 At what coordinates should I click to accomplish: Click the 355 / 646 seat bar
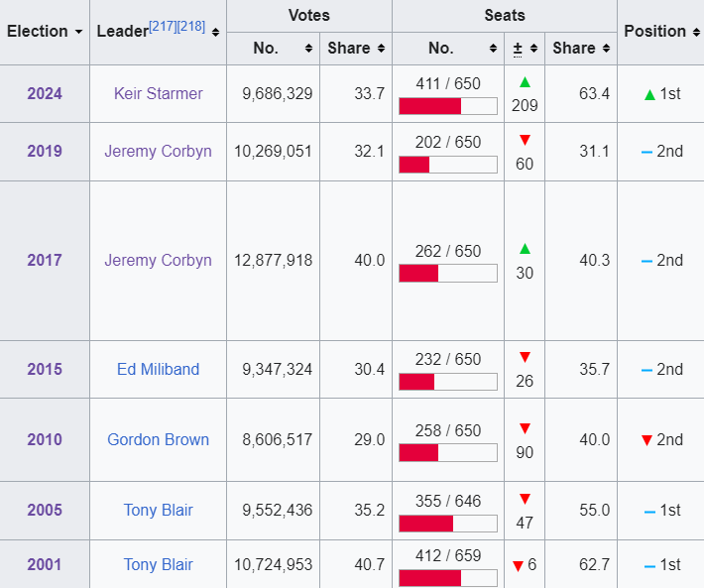(x=448, y=524)
